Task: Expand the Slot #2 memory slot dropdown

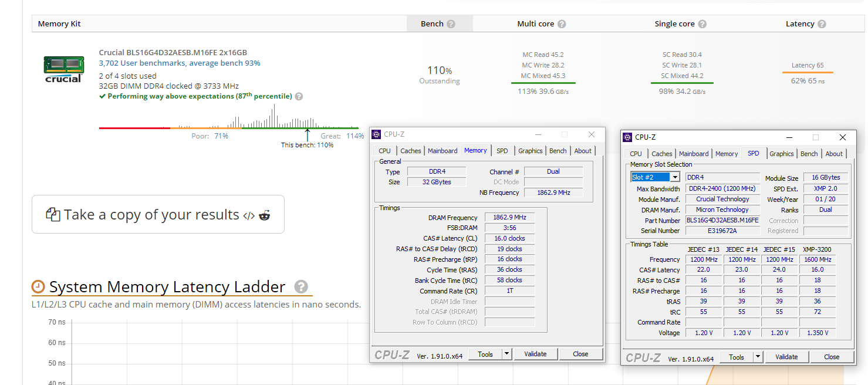Action: pyautogui.click(x=675, y=177)
